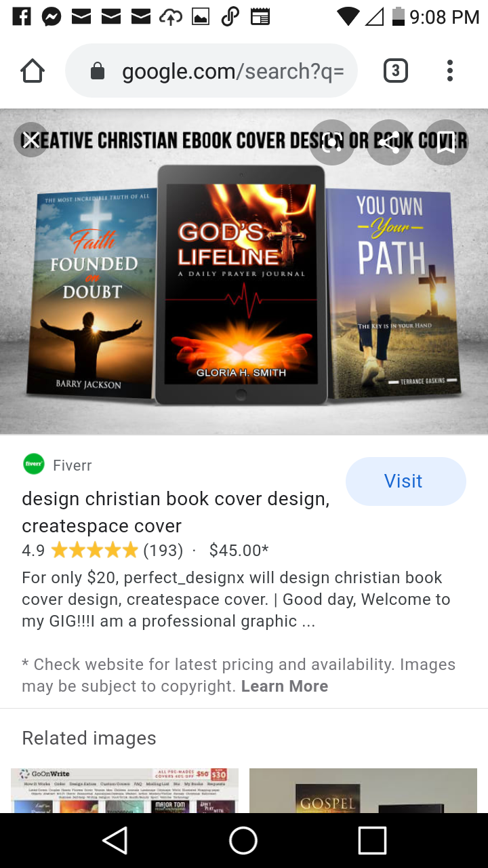488x868 pixels.
Task: Open Chrome's three-dot overflow menu
Action: coord(450,71)
